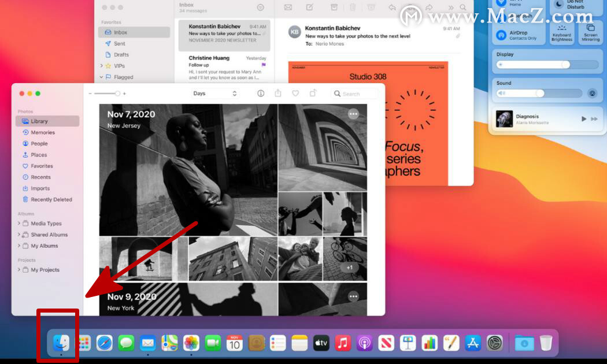Open the Days view dropdown
This screenshot has width=607, height=364.
(x=215, y=94)
